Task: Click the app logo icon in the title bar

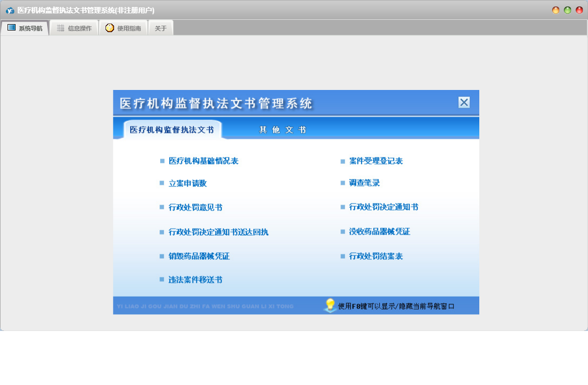Action: (10, 11)
